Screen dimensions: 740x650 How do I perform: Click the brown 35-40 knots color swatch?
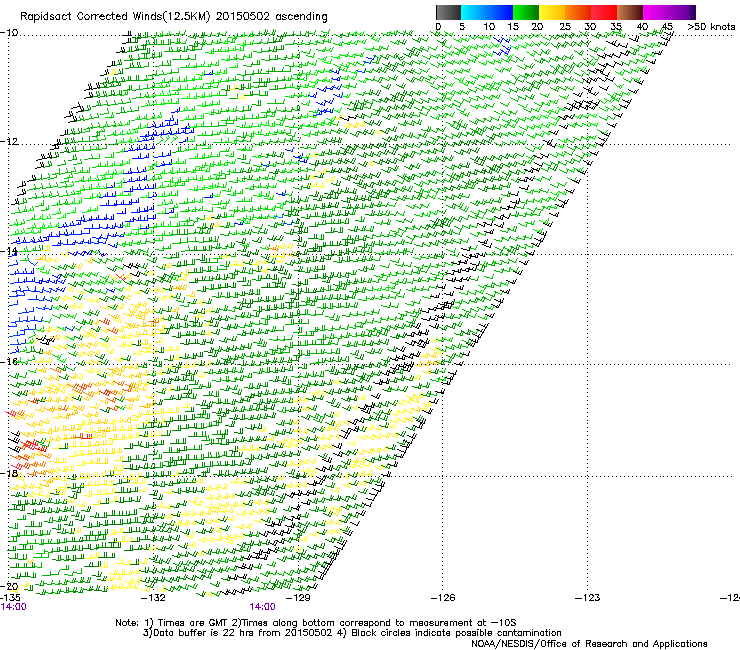tap(630, 12)
